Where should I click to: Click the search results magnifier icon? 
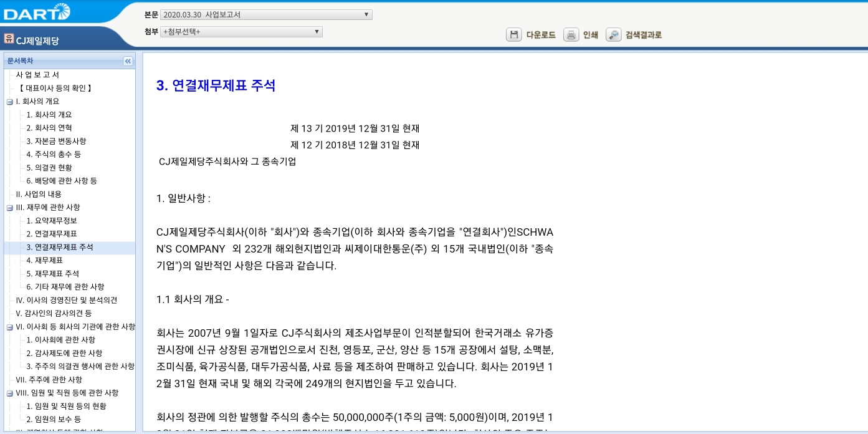614,35
